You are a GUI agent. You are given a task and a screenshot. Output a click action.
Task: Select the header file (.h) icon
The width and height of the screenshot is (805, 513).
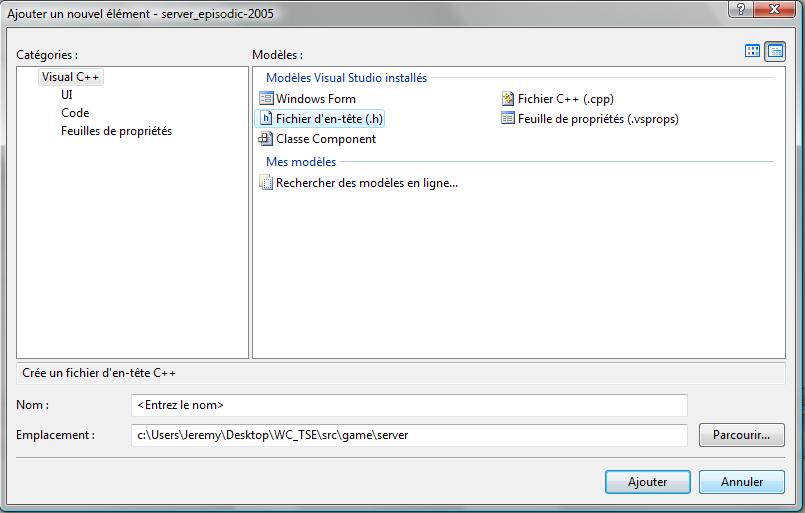coord(266,118)
